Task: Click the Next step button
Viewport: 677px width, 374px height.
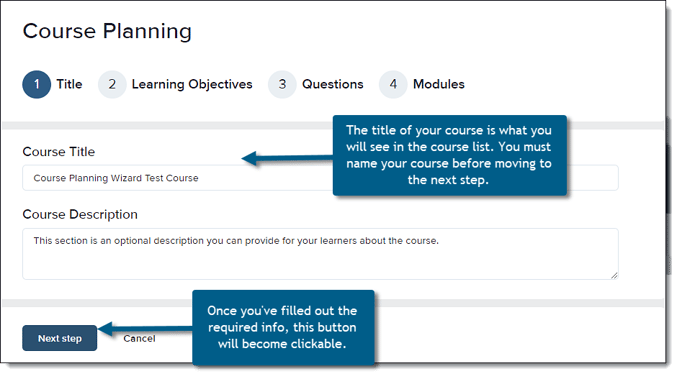Action: click(x=60, y=338)
